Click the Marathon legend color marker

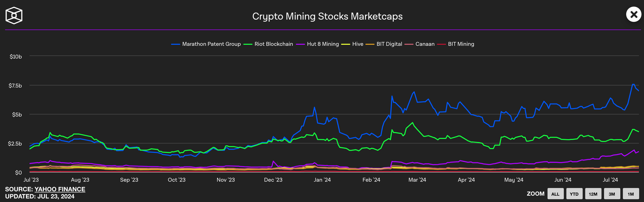coord(176,44)
